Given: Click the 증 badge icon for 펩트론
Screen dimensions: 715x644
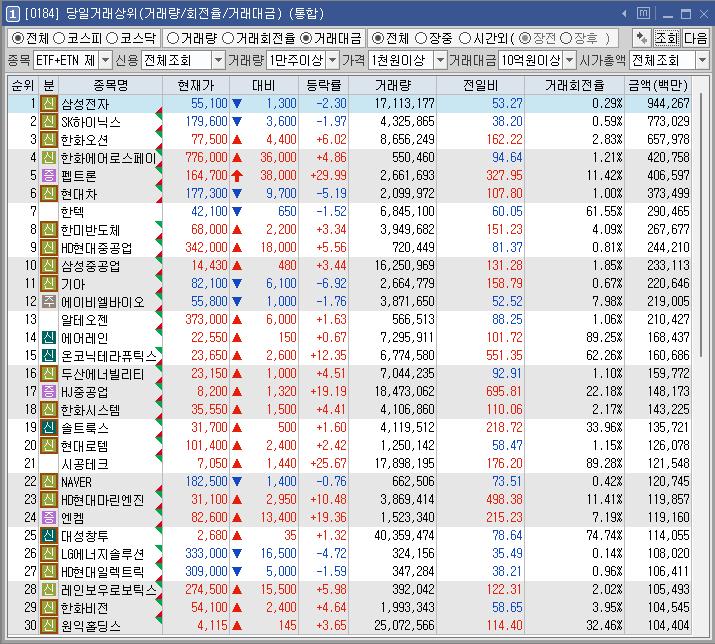Looking at the screenshot, I should [x=49, y=176].
